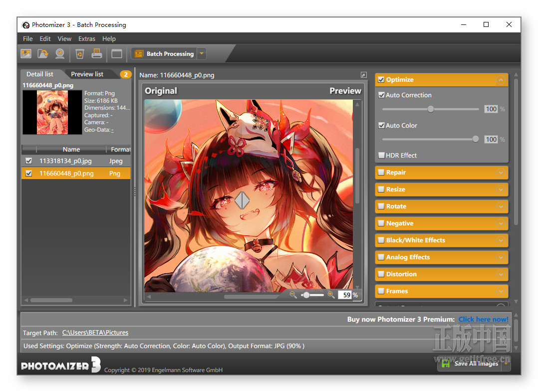The width and height of the screenshot is (538, 392).
Task: Enable the Rotate checkbox
Action: tap(381, 206)
